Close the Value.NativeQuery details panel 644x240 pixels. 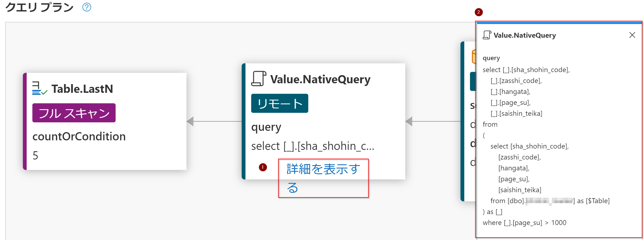(x=632, y=35)
